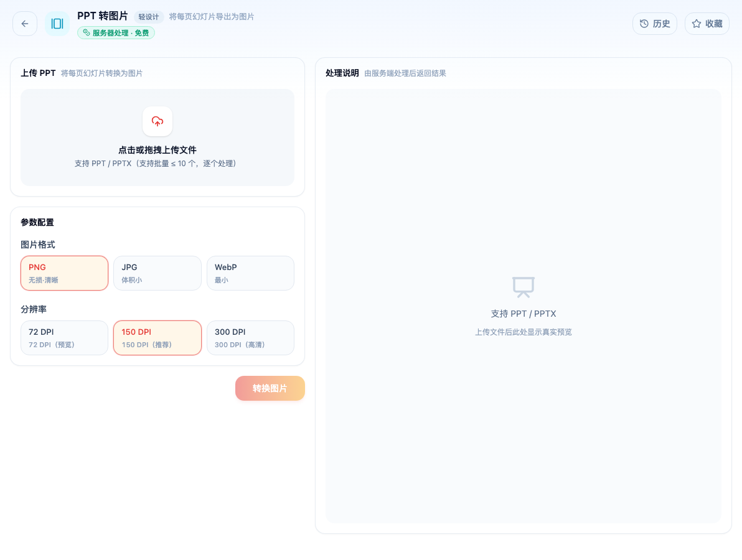Screen dimensions: 742x560
Task: Click the cloud upload icon
Action: click(x=157, y=121)
